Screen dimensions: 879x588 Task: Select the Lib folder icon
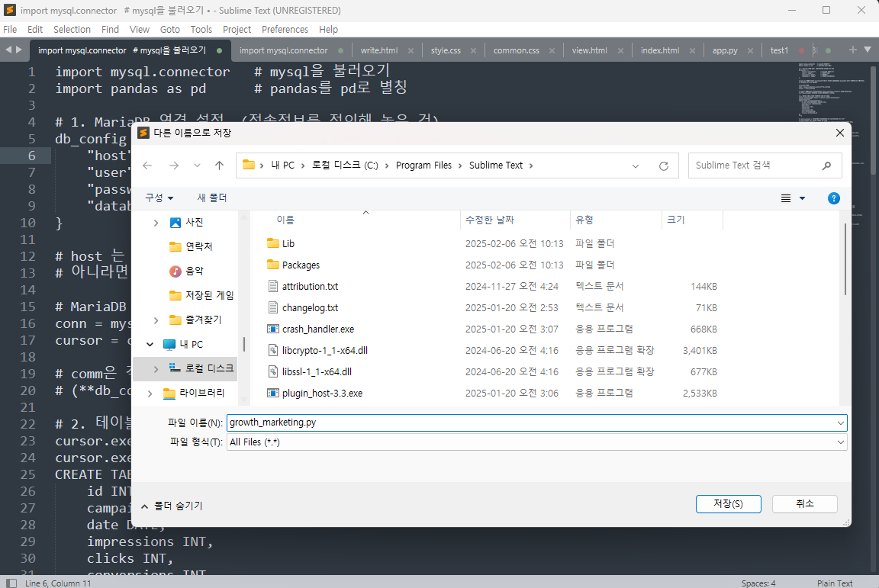pos(273,243)
